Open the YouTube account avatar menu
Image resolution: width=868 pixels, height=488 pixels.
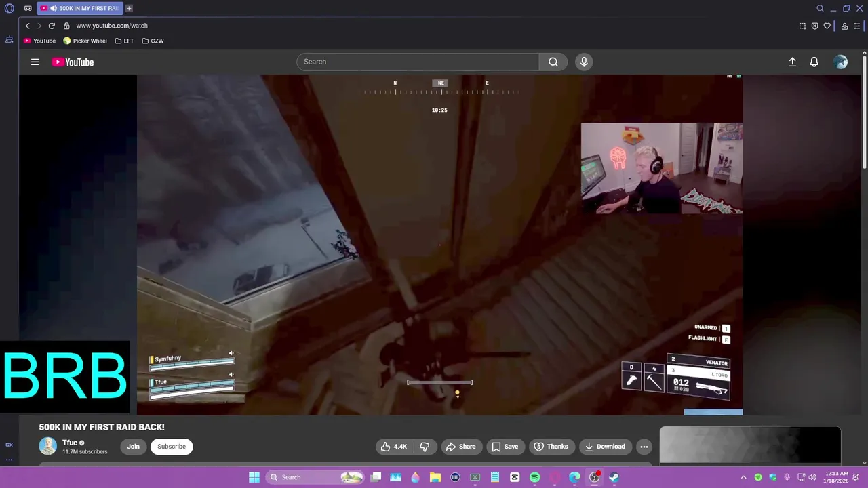click(x=841, y=62)
